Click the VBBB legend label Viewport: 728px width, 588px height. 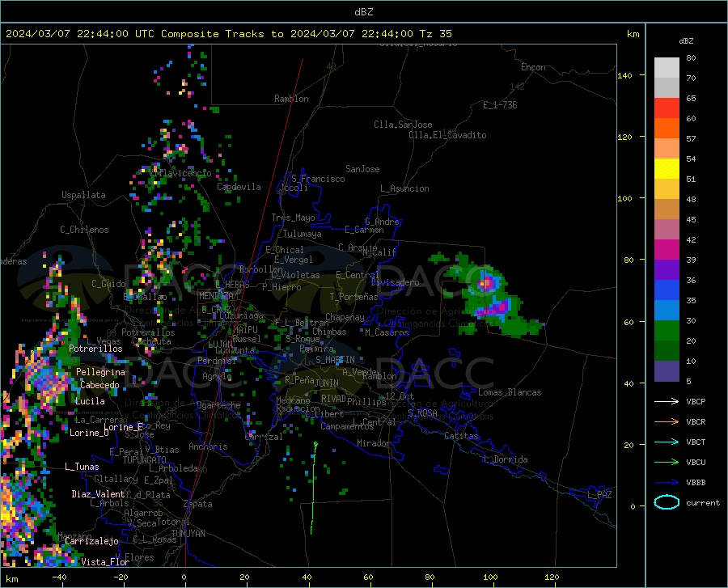click(696, 483)
